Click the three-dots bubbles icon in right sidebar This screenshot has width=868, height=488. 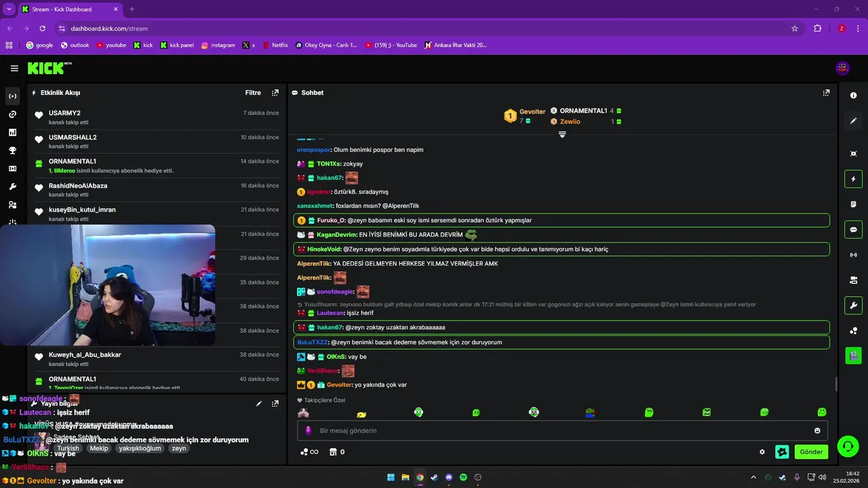pos(853,330)
